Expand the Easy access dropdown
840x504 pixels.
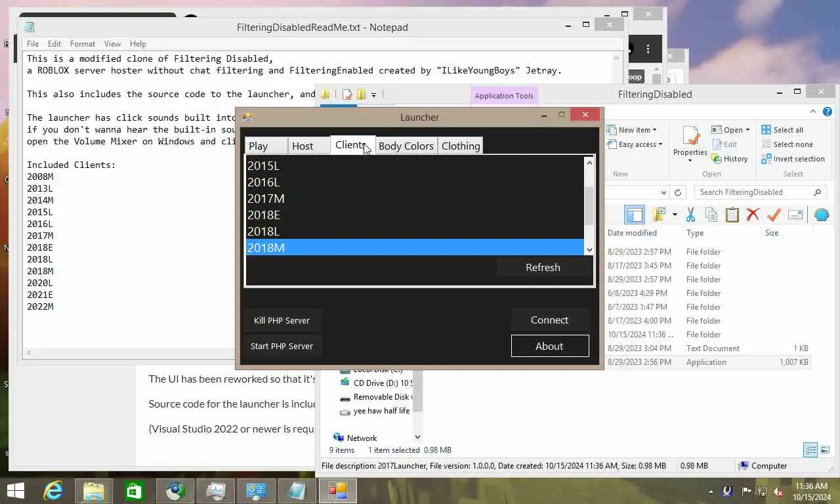pos(634,144)
